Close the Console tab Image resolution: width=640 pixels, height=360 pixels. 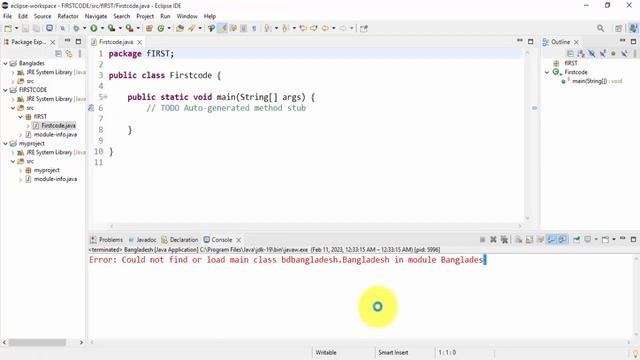coord(239,240)
